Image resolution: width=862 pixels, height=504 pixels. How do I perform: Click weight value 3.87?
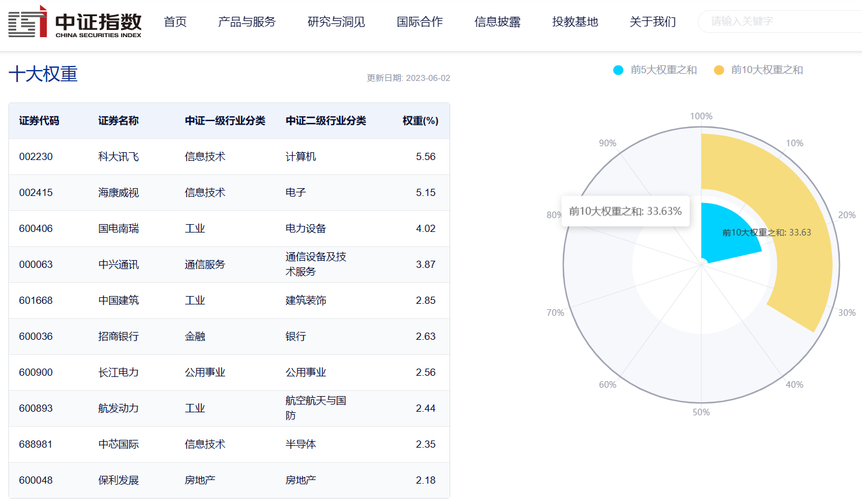pos(426,265)
